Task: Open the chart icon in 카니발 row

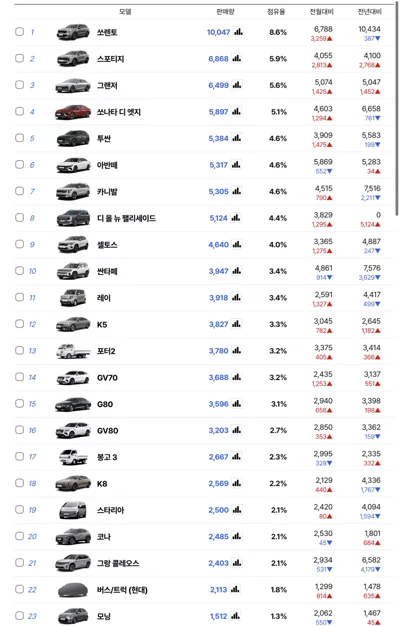Action: tap(237, 191)
